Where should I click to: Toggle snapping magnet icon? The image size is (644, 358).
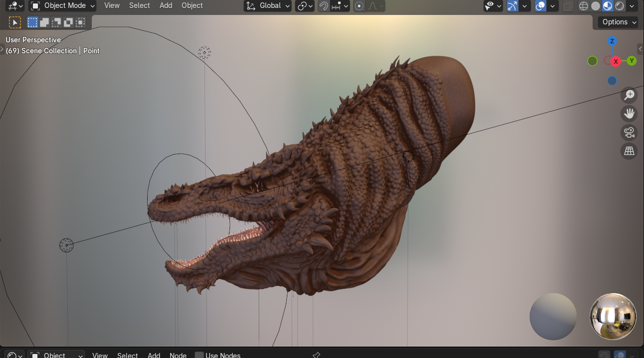(x=324, y=6)
